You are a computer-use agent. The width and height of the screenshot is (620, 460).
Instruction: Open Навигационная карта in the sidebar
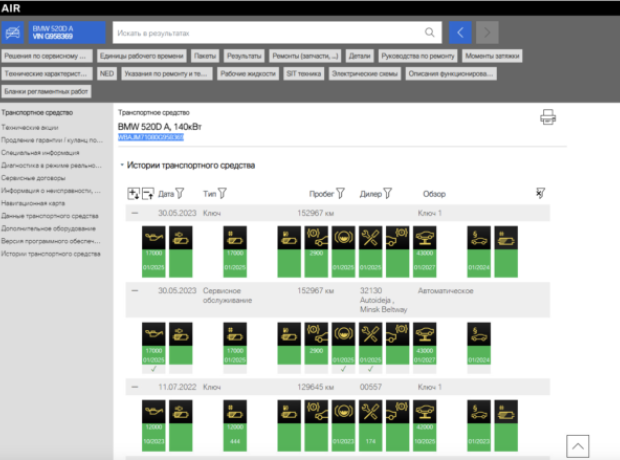tap(33, 203)
